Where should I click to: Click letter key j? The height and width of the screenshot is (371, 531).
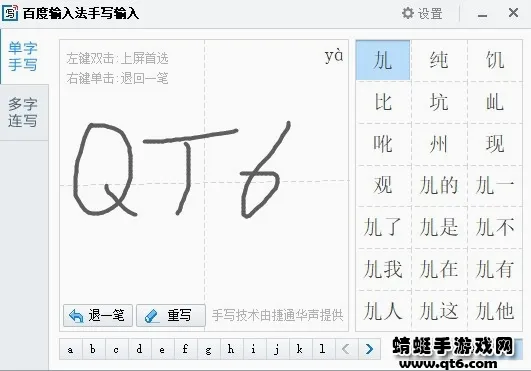[278, 349]
